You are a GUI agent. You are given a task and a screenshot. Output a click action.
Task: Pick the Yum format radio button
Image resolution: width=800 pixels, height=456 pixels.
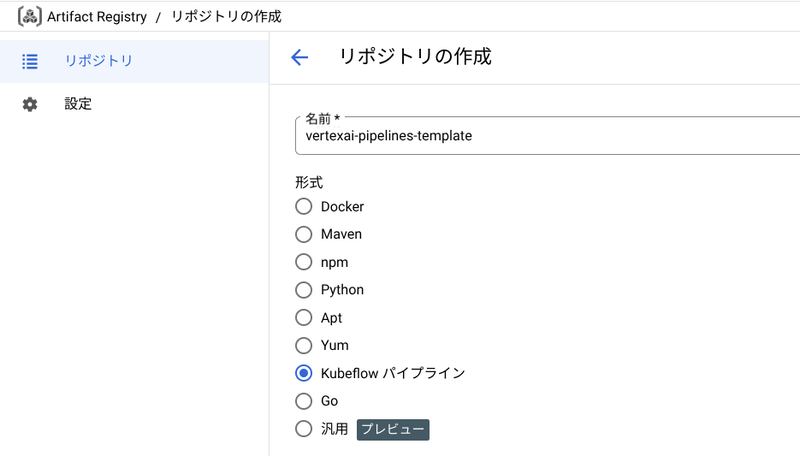(304, 345)
